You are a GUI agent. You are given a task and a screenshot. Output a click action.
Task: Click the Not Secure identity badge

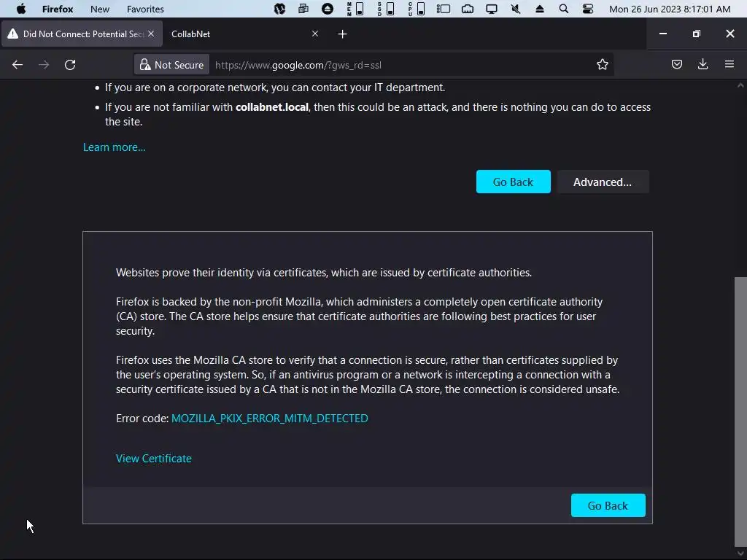171,65
